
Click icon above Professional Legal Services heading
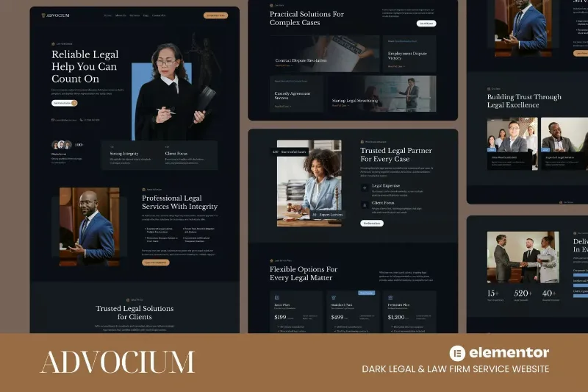click(143, 190)
